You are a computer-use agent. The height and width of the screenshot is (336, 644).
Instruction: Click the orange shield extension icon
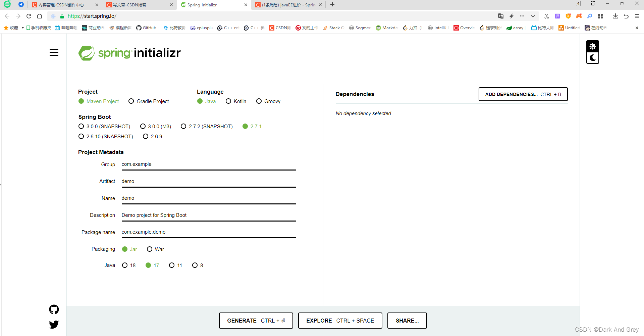point(568,16)
